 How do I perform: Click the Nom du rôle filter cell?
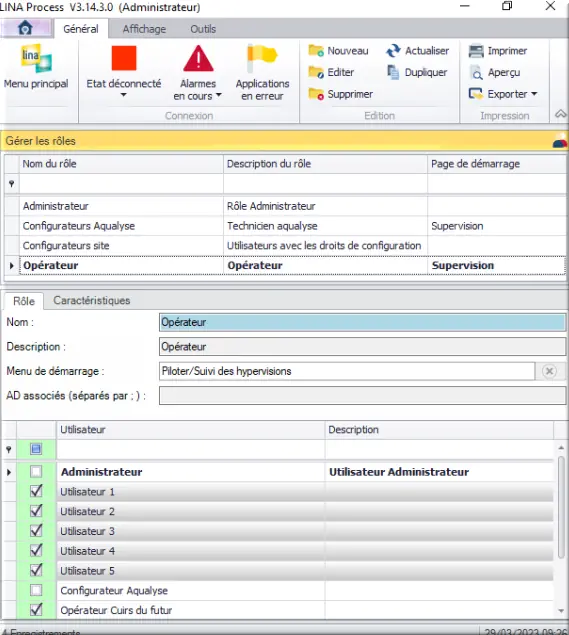tap(121, 184)
